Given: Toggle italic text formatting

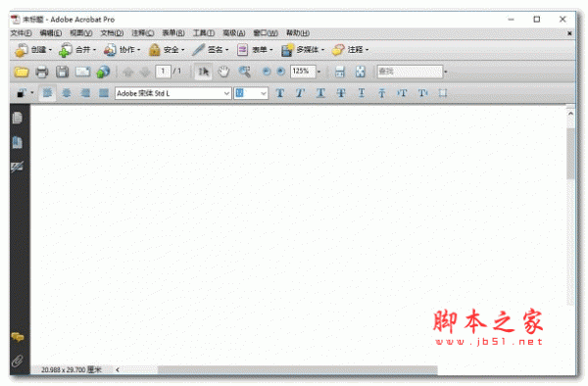Looking at the screenshot, I should click(300, 93).
